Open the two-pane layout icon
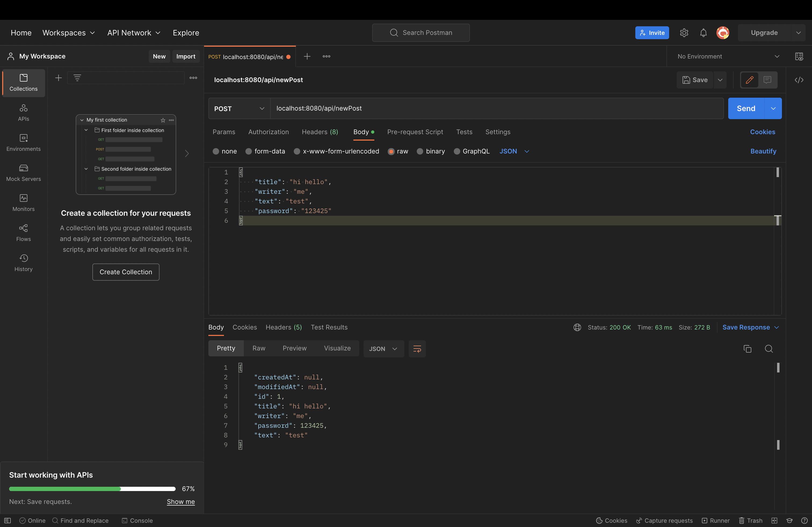812x527 pixels. pos(774,521)
